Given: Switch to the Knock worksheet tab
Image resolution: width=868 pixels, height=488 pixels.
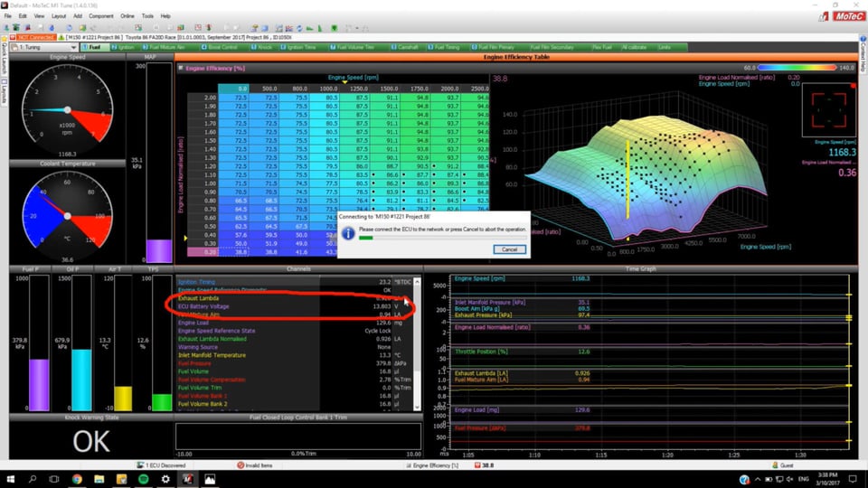Looking at the screenshot, I should (x=263, y=48).
